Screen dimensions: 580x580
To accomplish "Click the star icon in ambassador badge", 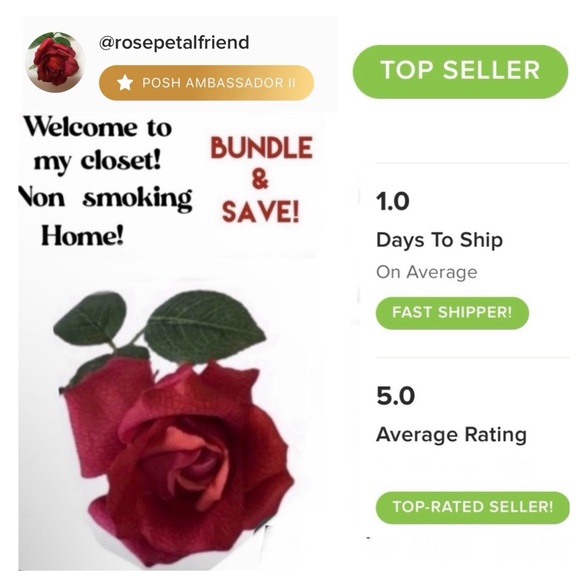I will tap(125, 83).
